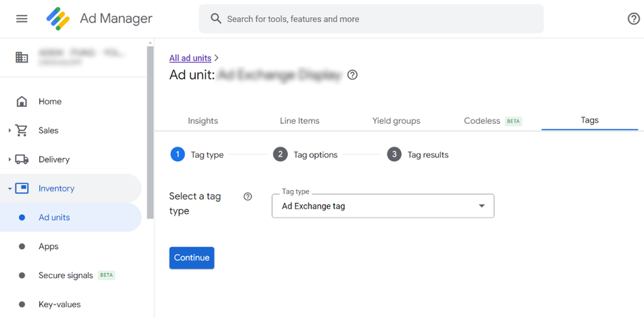Open the hamburger main menu

(x=21, y=18)
